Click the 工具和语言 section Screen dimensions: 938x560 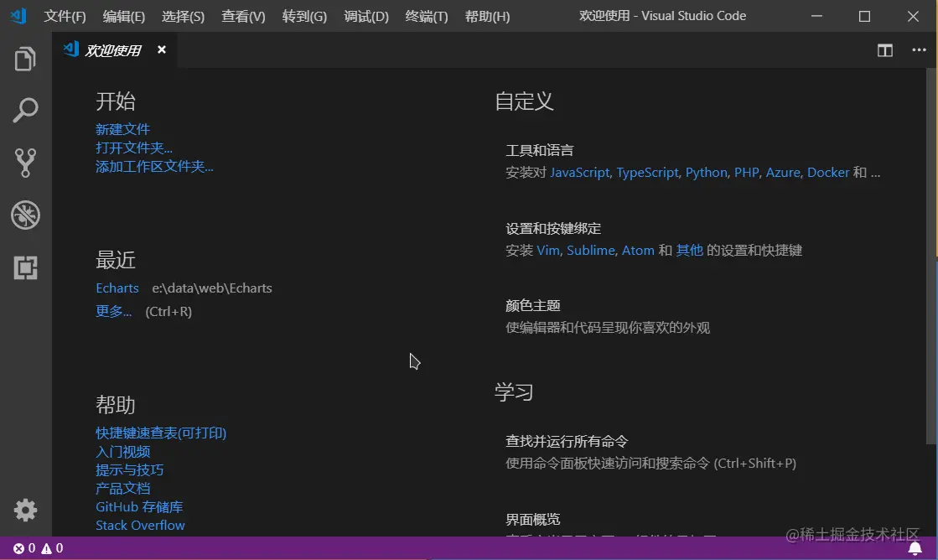692,162
